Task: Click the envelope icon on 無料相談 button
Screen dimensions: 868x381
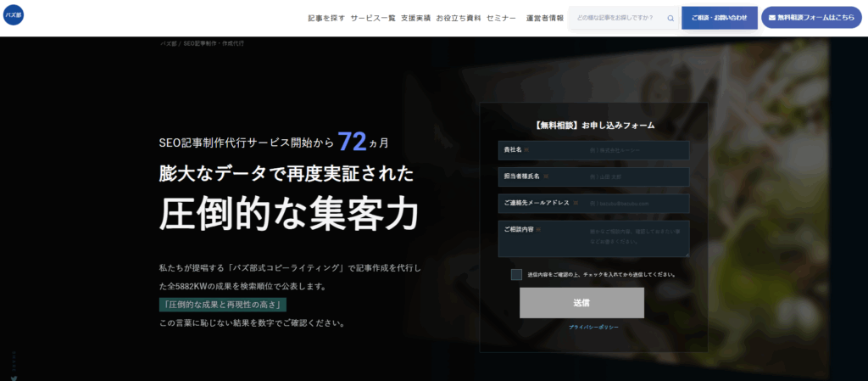Action: (772, 18)
